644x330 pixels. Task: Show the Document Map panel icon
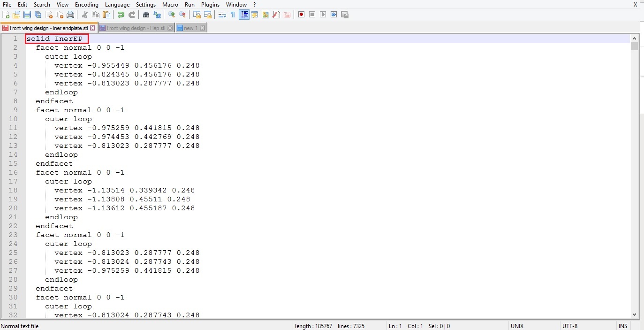[265, 15]
